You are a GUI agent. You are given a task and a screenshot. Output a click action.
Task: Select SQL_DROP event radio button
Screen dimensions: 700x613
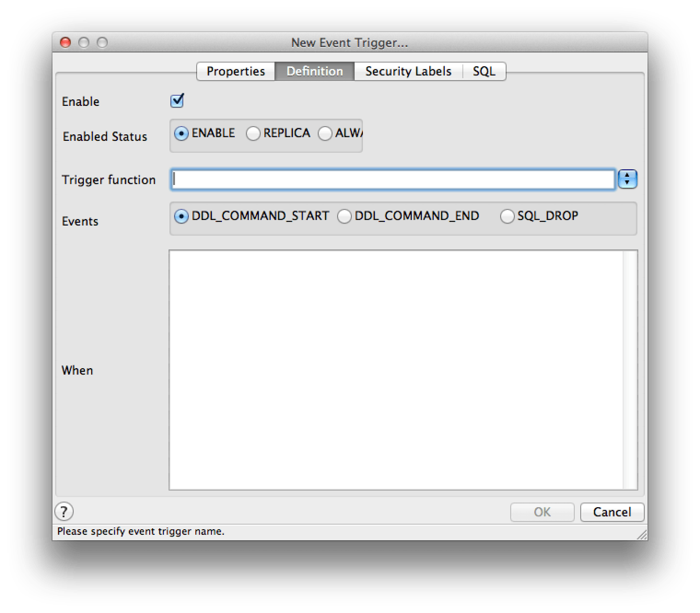[507, 216]
